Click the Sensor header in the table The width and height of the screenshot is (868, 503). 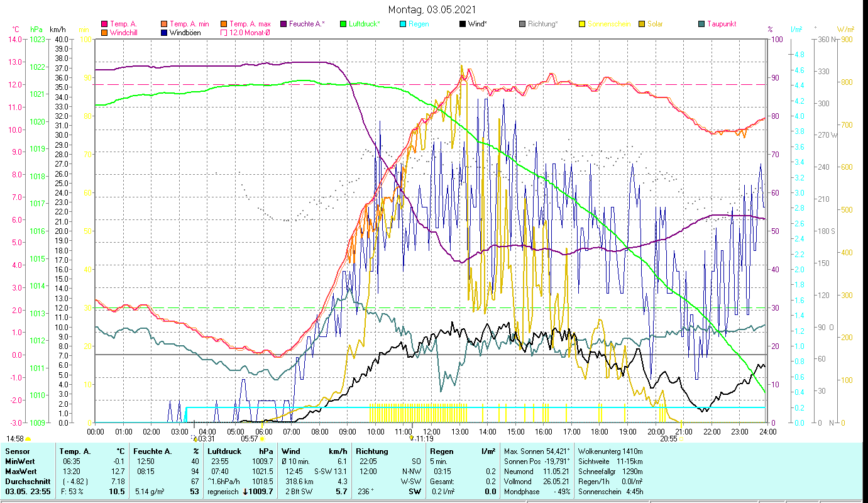[17, 451]
